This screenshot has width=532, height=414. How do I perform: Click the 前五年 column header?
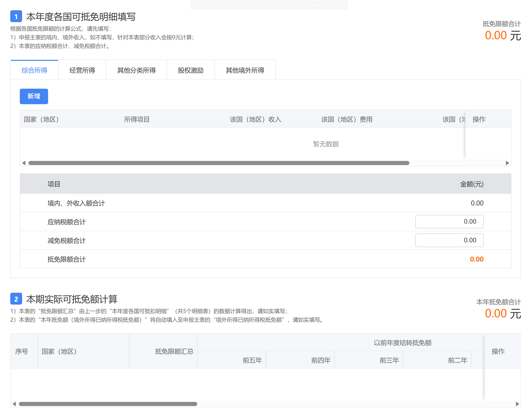[252, 360]
